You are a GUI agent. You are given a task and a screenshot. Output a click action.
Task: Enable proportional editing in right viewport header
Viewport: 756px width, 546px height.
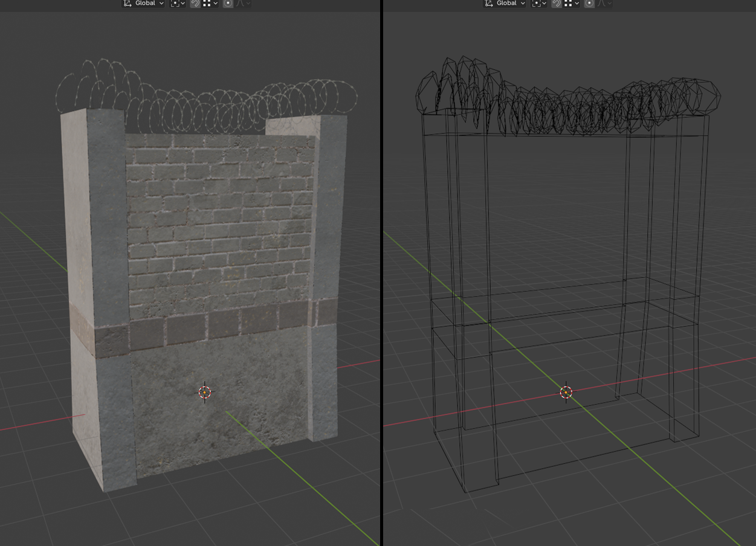(589, 4)
